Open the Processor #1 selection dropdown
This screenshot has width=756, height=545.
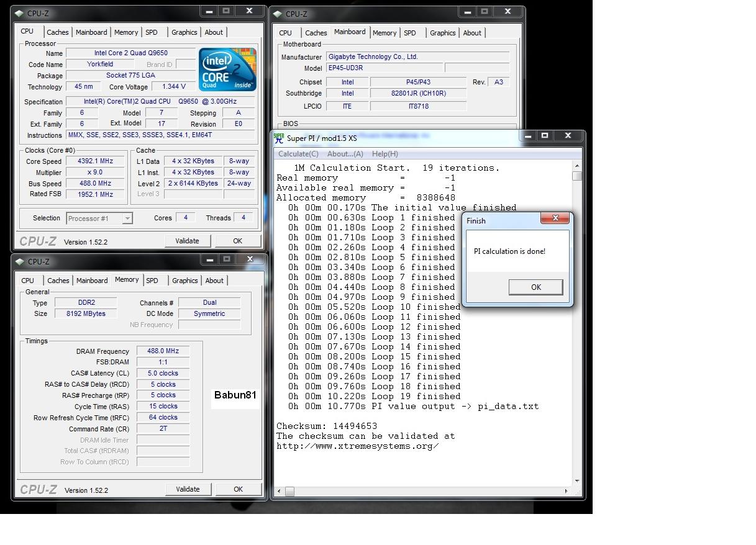(x=99, y=218)
